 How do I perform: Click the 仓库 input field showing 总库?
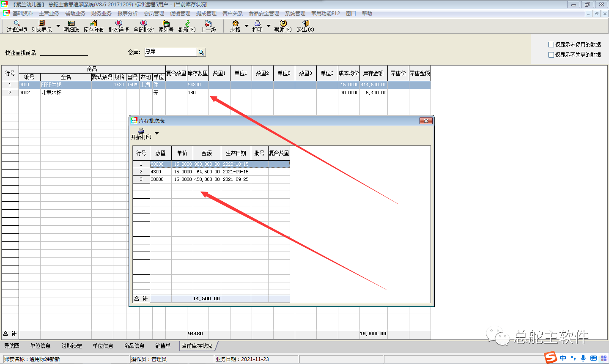pyautogui.click(x=171, y=52)
